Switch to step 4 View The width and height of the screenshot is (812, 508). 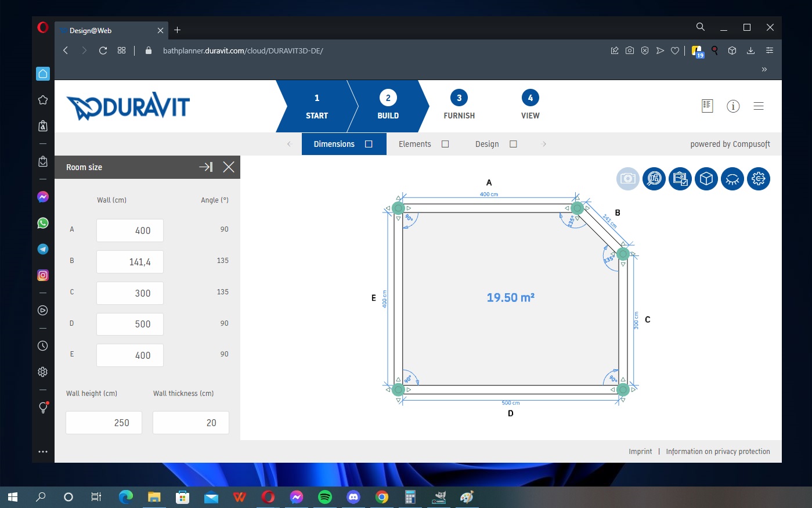coord(530,105)
